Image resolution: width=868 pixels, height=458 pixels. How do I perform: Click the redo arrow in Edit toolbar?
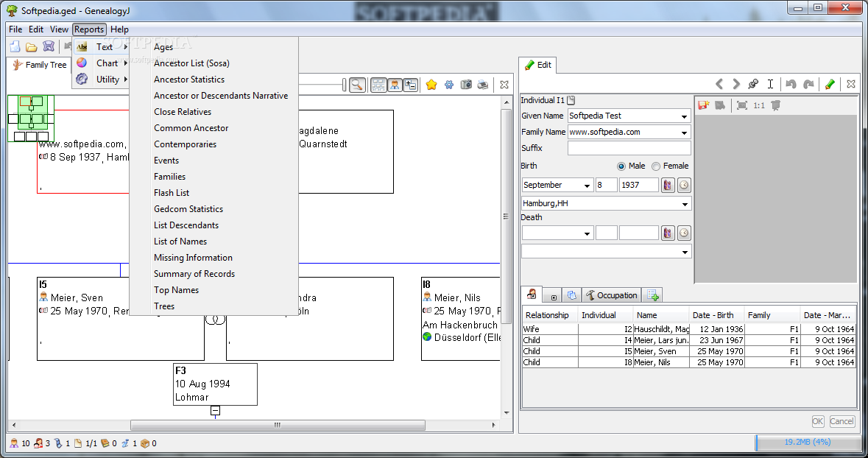pyautogui.click(x=809, y=84)
